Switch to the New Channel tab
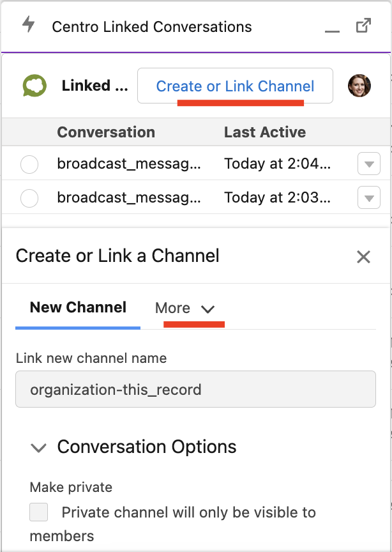Image resolution: width=392 pixels, height=552 pixels. pyautogui.click(x=78, y=307)
